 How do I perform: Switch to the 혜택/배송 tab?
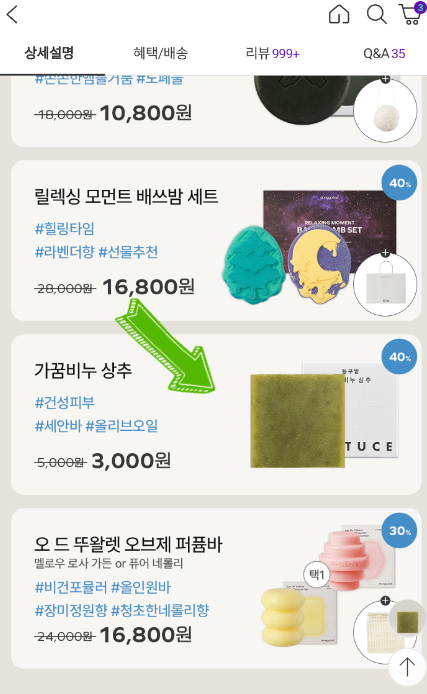[161, 53]
